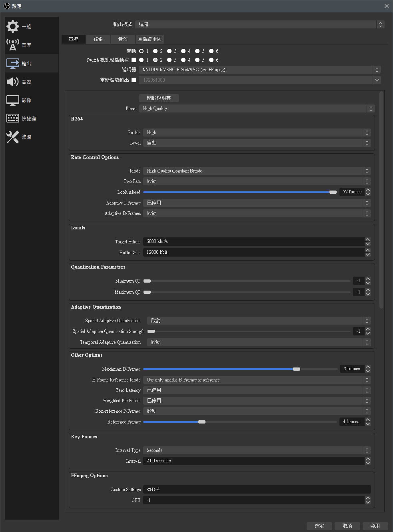Click the 確定 OK button
Image resolution: width=393 pixels, height=532 pixels.
pos(319,526)
